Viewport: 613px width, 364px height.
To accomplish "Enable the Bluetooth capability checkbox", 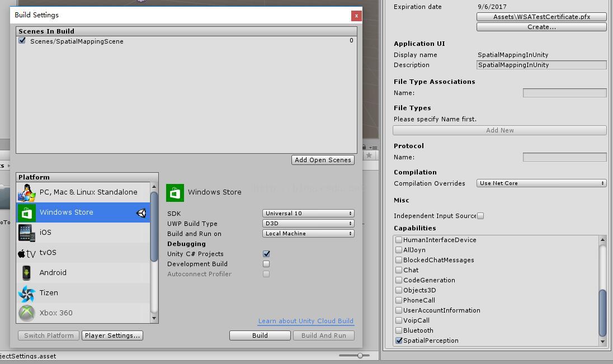I will [x=399, y=330].
